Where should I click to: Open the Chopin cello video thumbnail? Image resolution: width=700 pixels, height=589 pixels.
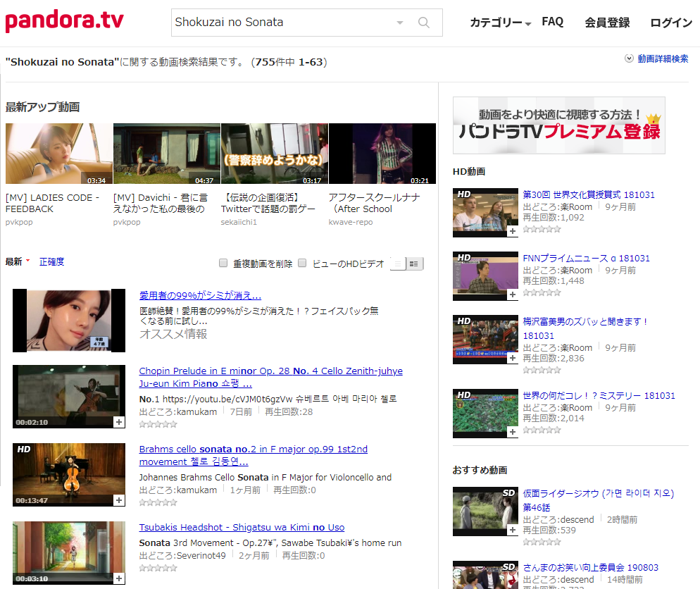69,397
